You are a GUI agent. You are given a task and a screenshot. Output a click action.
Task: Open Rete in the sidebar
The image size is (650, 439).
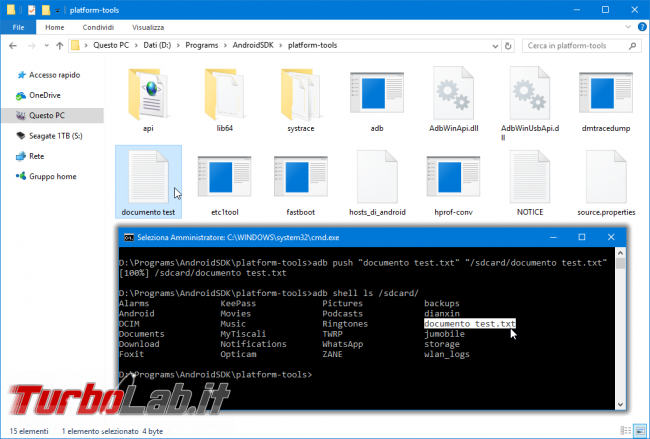[x=36, y=156]
